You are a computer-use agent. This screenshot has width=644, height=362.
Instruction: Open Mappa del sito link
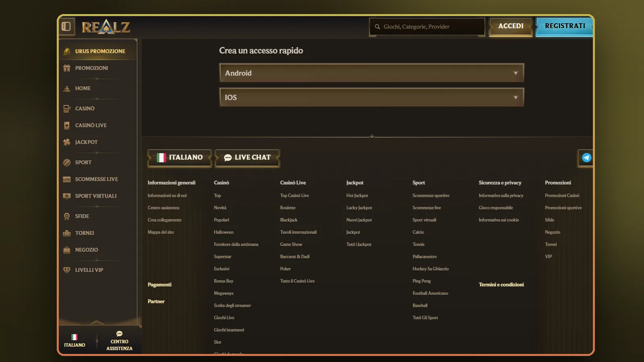[161, 232]
